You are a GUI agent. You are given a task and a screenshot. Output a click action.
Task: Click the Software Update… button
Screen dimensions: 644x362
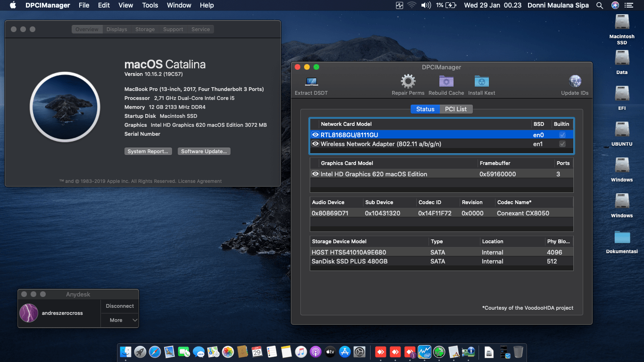pos(204,151)
